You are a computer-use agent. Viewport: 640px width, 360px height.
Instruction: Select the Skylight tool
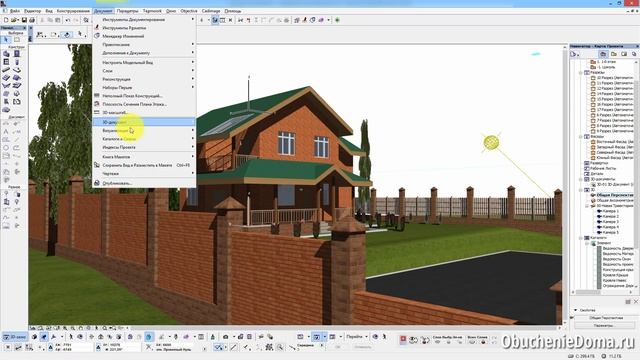click(x=17, y=86)
